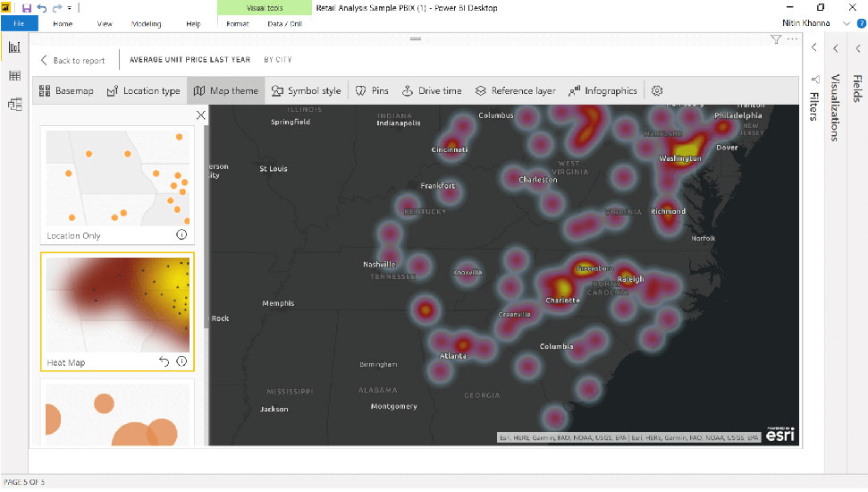Choose the Heat Map theme thumbnail
This screenshot has width=868, height=492.
[x=116, y=302]
